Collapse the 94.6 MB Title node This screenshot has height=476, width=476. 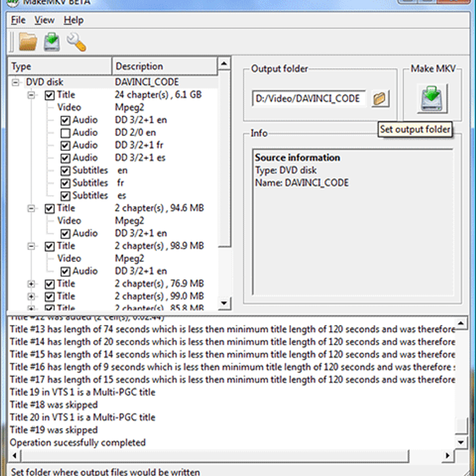(x=31, y=209)
